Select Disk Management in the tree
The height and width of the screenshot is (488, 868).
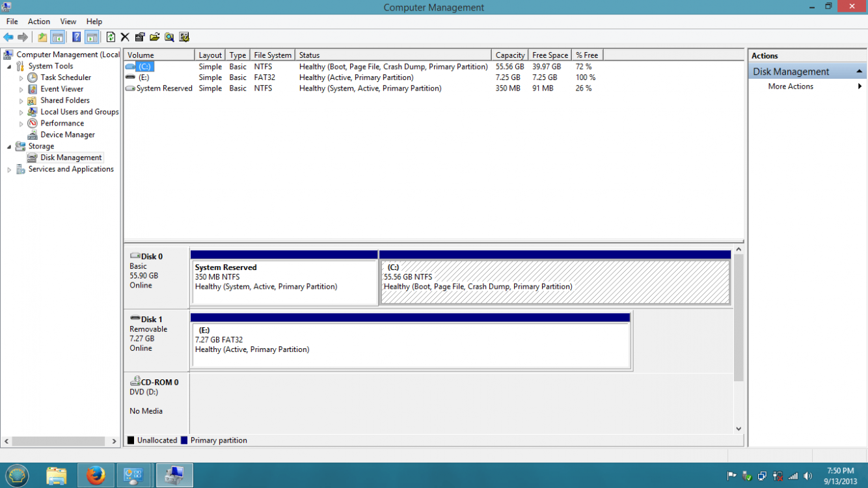(x=71, y=157)
